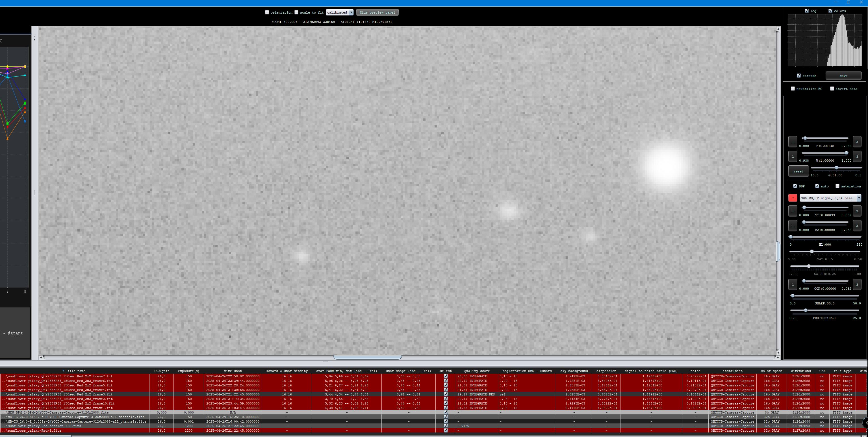Image resolution: width=868 pixels, height=437 pixels.
Task: Sort by the quality score column header
Action: (x=476, y=371)
